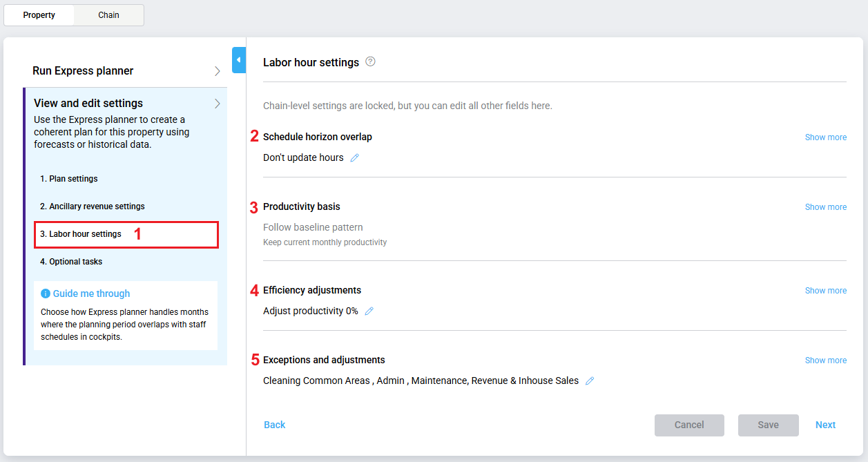Show more for Efficiency adjustments

click(825, 291)
